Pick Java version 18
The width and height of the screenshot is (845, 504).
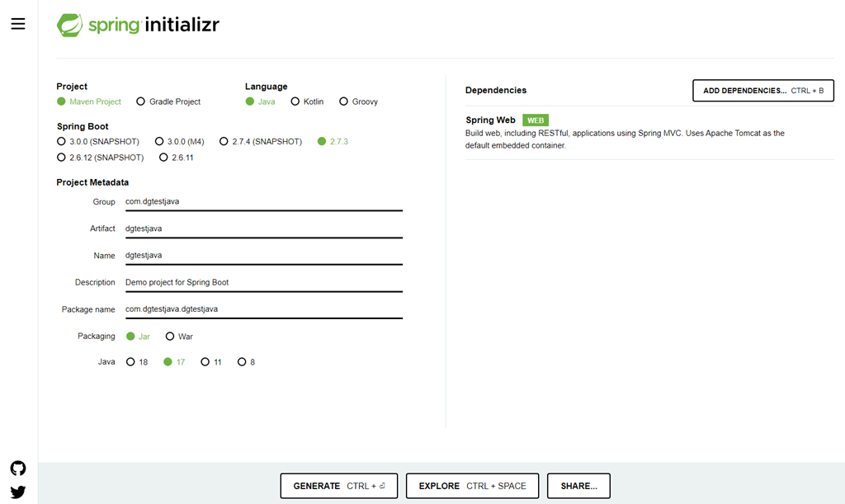click(137, 362)
